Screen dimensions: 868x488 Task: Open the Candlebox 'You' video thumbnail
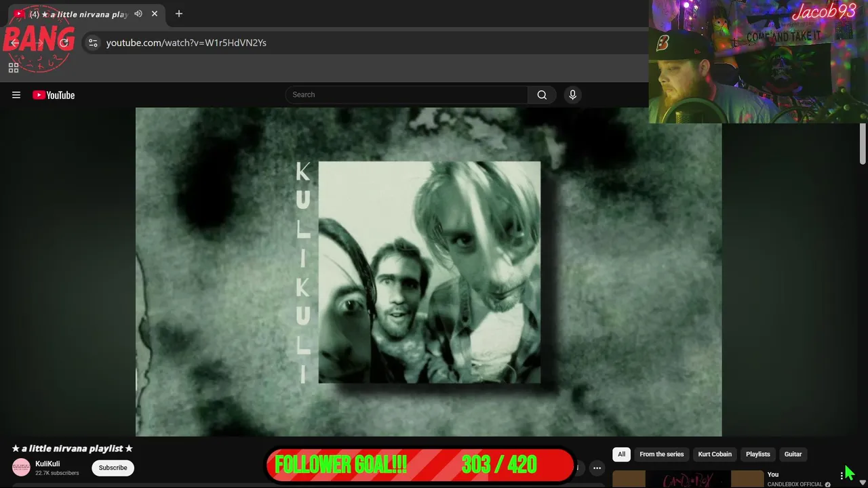tap(688, 479)
